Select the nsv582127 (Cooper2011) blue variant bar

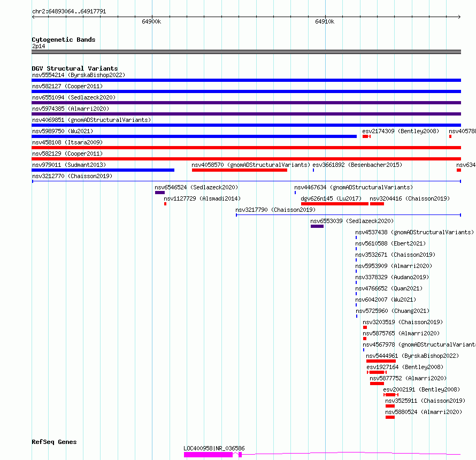click(x=246, y=91)
